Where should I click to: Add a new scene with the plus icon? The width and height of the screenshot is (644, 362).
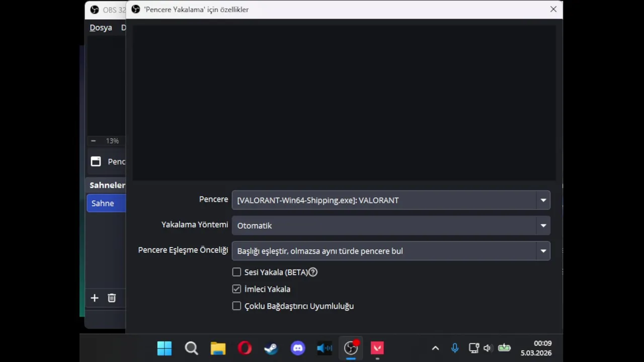(x=95, y=298)
